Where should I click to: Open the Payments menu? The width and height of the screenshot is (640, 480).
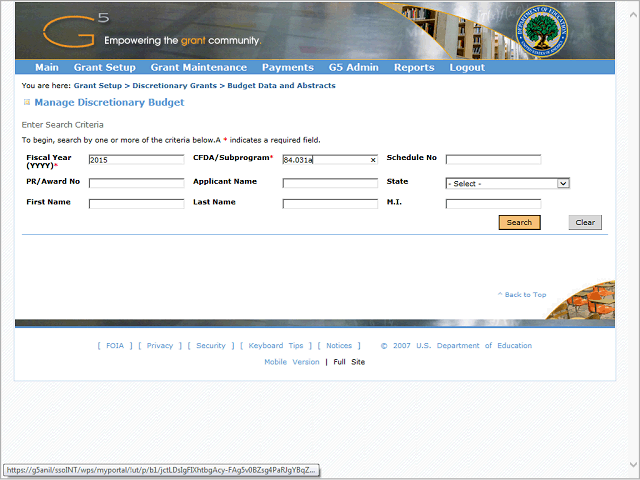[x=288, y=67]
